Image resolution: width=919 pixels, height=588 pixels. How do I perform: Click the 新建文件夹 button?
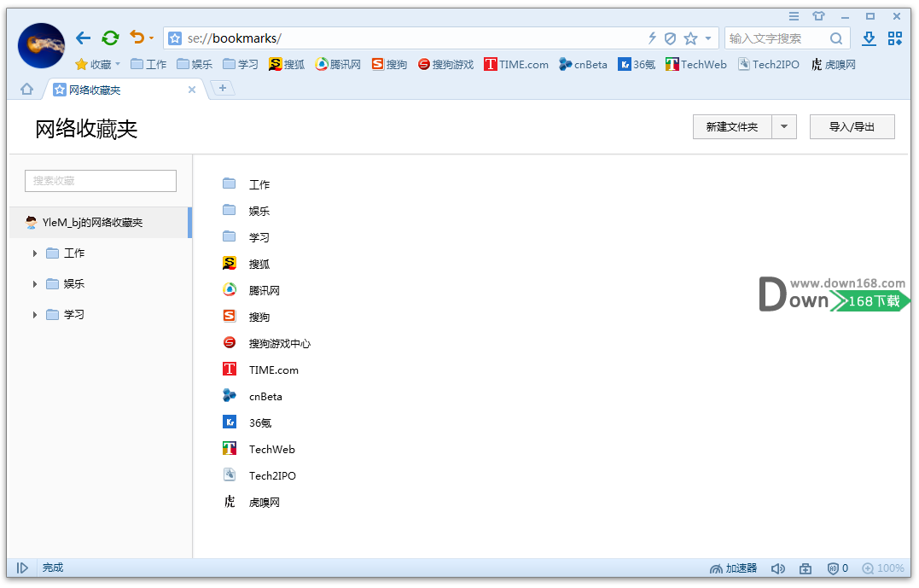[732, 126]
